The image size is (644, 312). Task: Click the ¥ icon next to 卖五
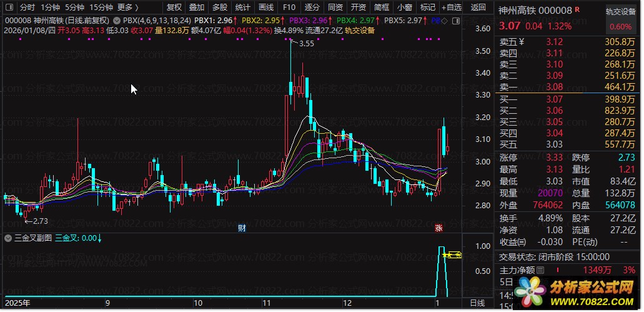point(522,41)
